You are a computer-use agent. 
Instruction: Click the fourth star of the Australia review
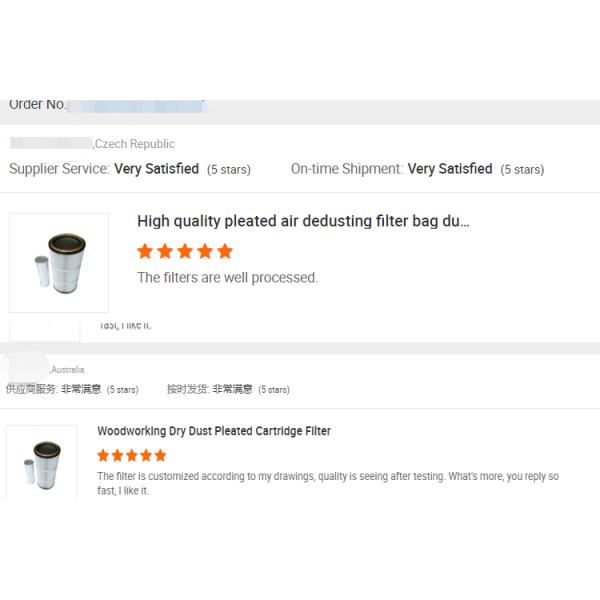(x=146, y=455)
